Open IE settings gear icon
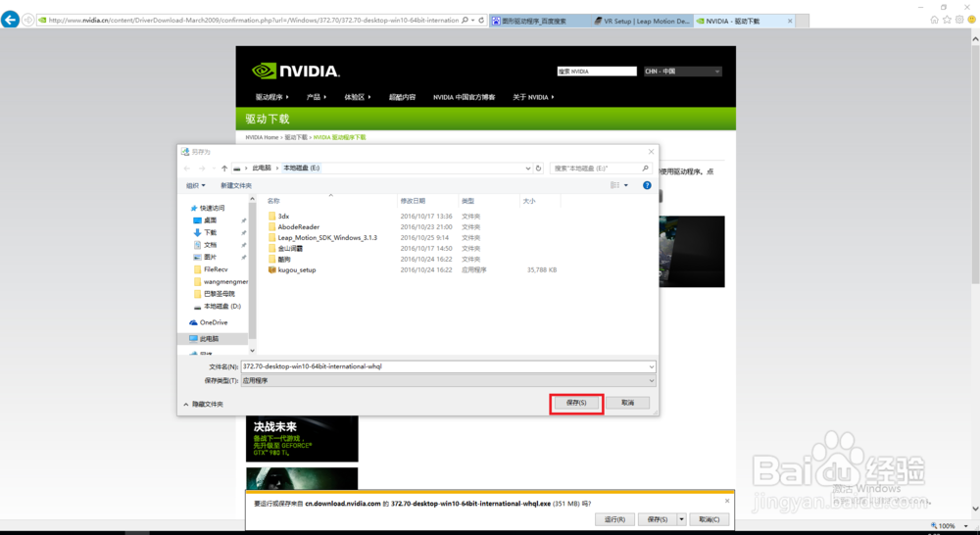Image resolution: width=980 pixels, height=535 pixels. pyautogui.click(x=959, y=20)
